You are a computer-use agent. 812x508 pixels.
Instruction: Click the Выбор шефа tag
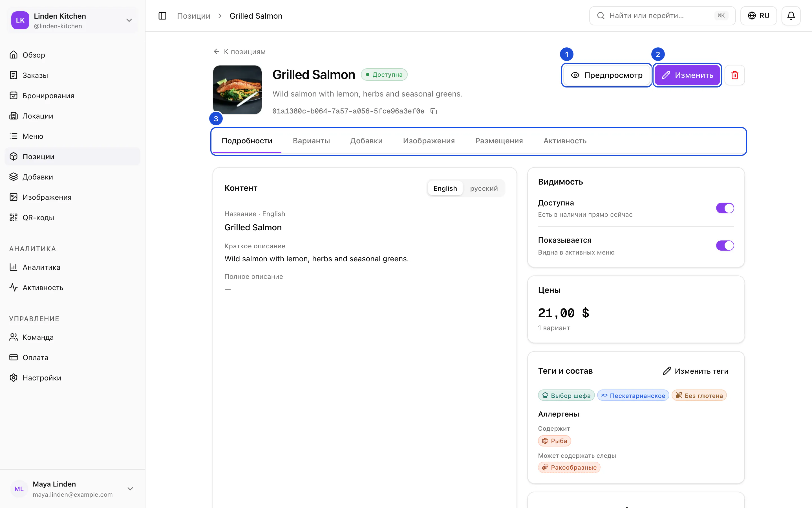[566, 395]
